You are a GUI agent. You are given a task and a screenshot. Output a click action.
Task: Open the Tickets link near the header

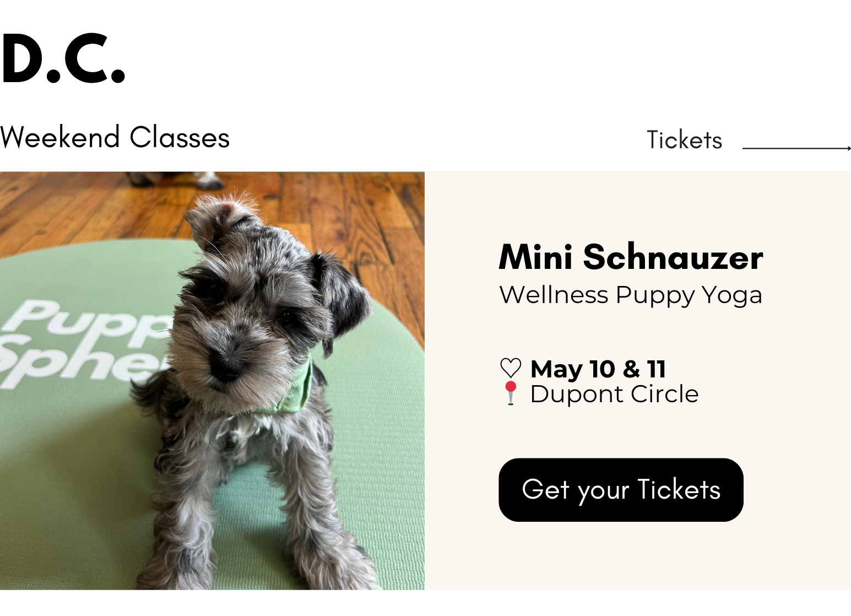684,141
